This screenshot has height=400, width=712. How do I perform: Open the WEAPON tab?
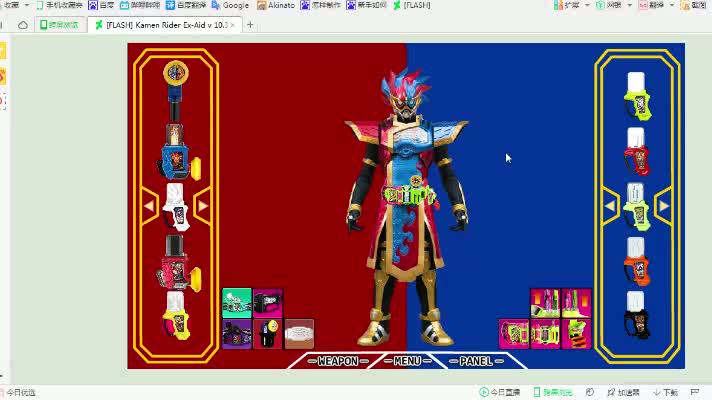338,361
